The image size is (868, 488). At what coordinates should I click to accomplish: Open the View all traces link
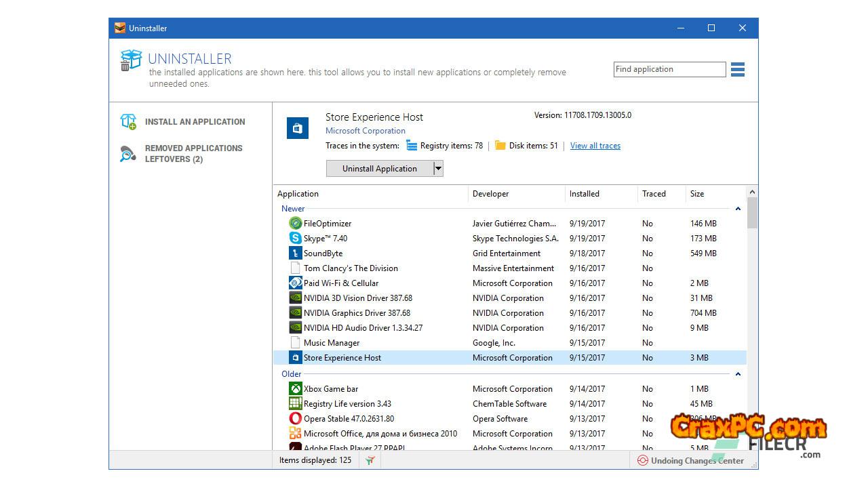(595, 146)
